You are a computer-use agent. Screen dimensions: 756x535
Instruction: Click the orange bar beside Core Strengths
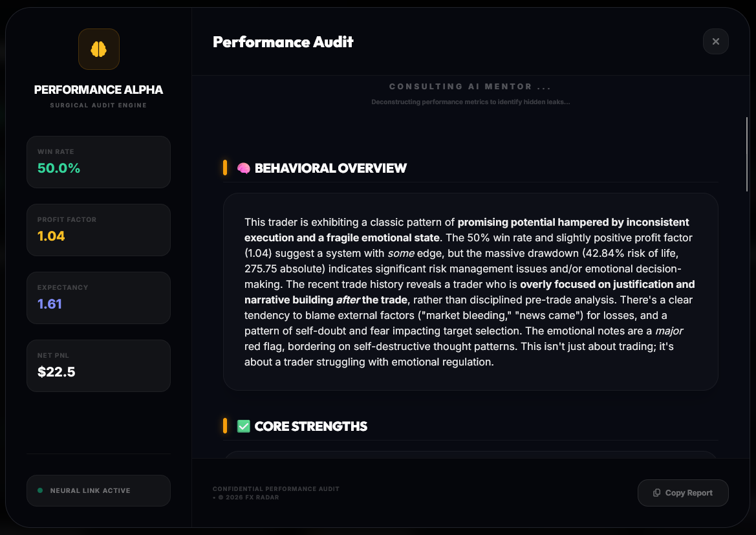[x=225, y=426]
